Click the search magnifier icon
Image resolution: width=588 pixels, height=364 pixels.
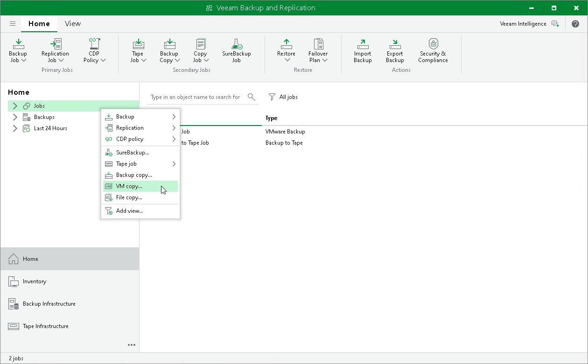(x=252, y=97)
